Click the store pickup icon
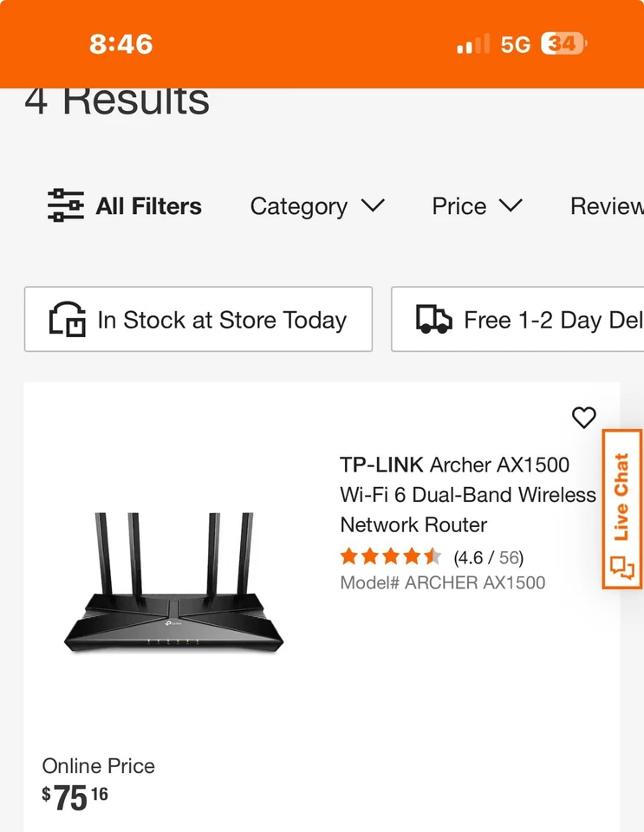Image resolution: width=644 pixels, height=832 pixels. click(x=64, y=320)
